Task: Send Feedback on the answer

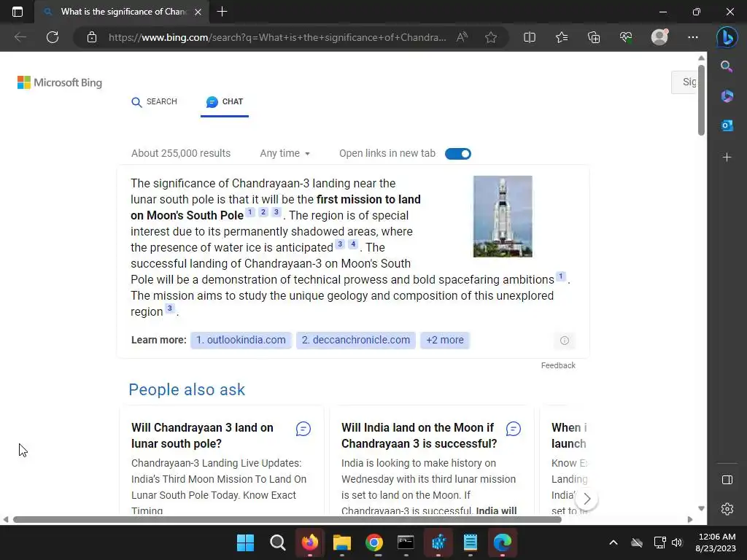Action: click(x=558, y=365)
